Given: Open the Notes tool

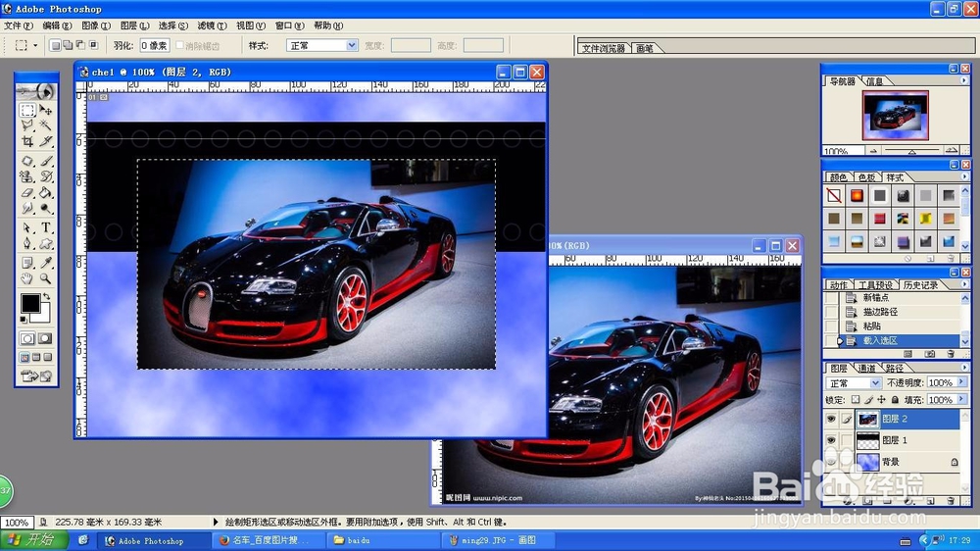Looking at the screenshot, I should pyautogui.click(x=26, y=263).
